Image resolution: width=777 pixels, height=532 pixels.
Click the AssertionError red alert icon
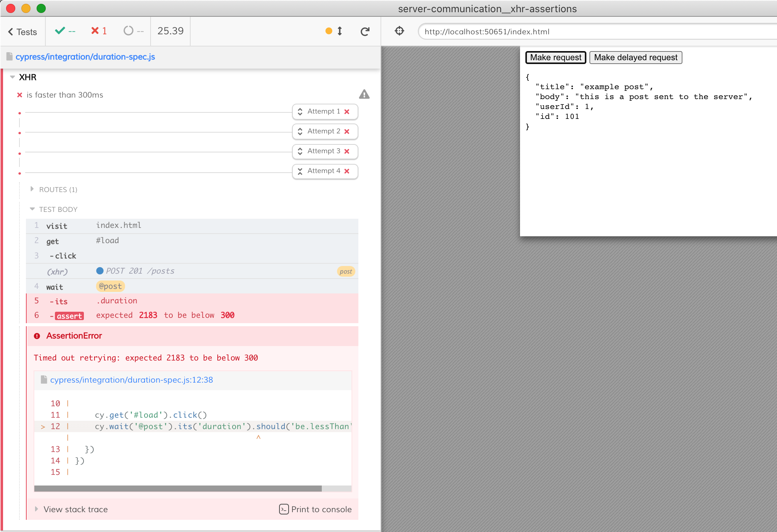tap(37, 336)
